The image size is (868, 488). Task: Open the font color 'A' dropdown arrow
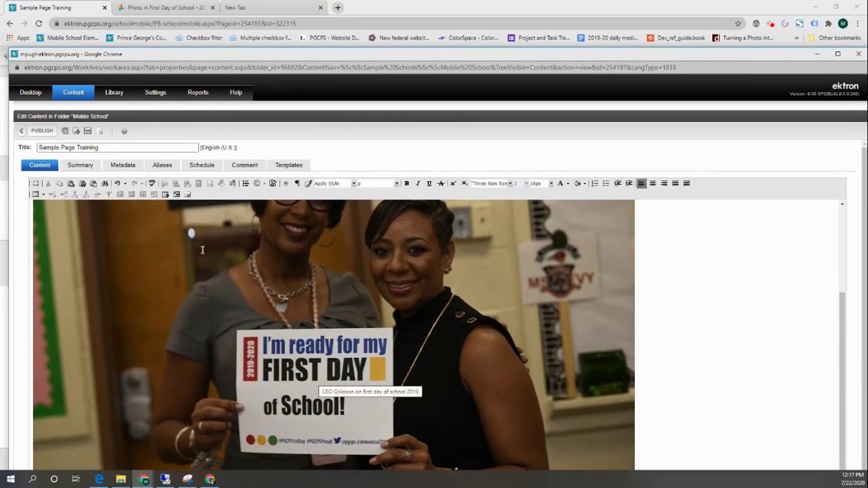point(568,184)
